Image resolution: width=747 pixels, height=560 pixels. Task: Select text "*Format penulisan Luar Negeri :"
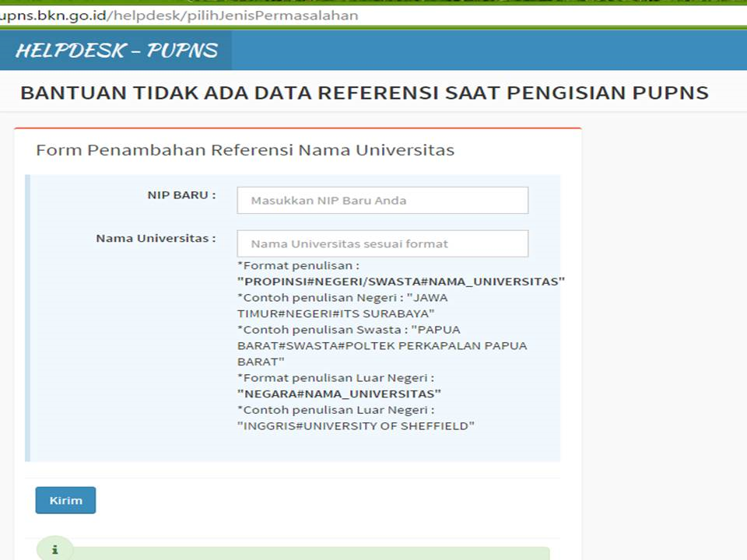coord(336,378)
